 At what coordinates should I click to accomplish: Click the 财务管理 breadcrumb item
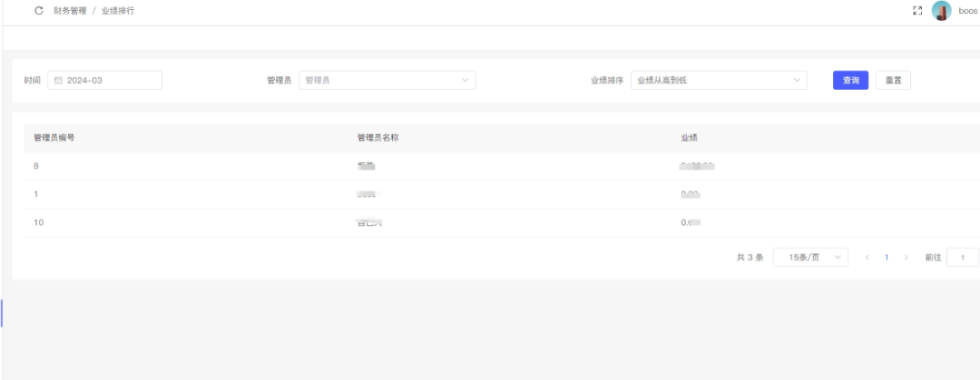click(x=70, y=11)
